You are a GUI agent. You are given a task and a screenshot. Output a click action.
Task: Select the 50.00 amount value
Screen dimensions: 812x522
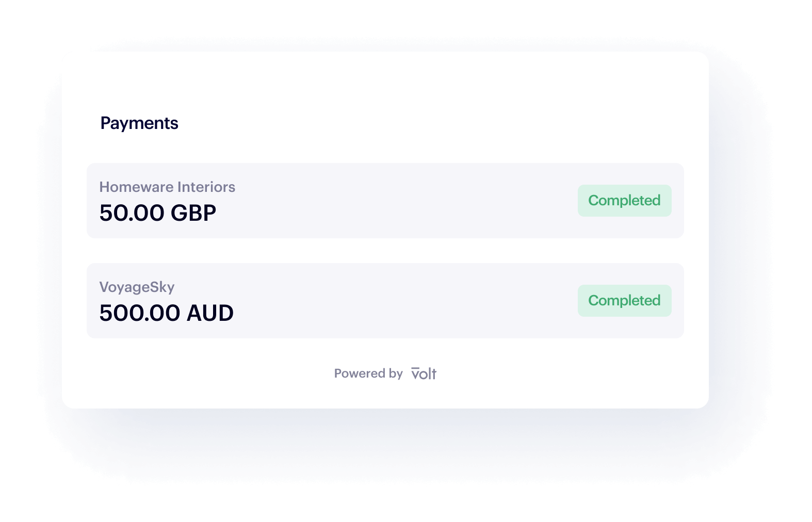pyautogui.click(x=132, y=213)
